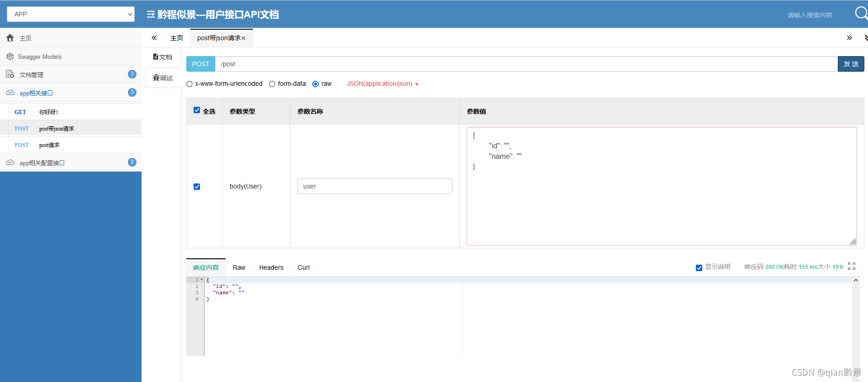Click the search content input box

point(810,15)
